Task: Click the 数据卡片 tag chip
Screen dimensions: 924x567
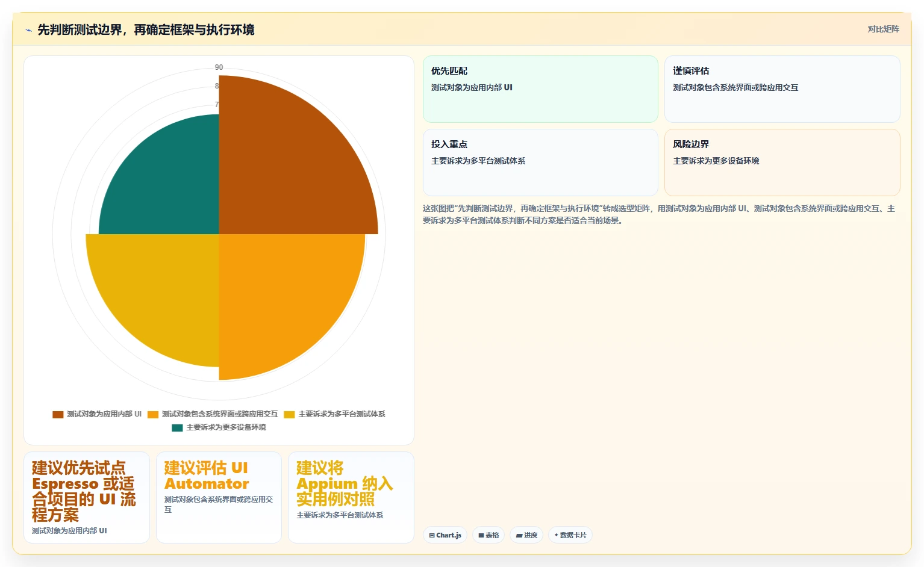Action: pos(570,535)
